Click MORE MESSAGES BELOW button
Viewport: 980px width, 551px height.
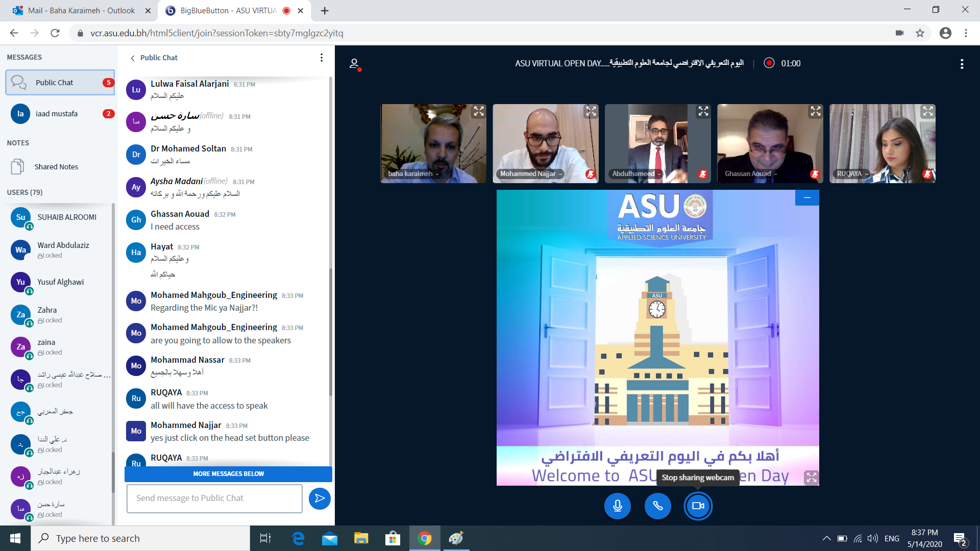pyautogui.click(x=228, y=474)
